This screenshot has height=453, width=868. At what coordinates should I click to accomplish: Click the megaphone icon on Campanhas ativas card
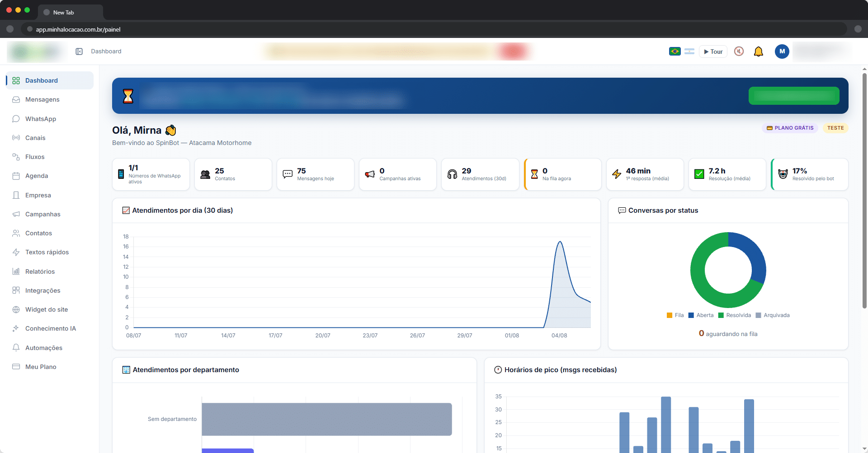click(x=370, y=174)
